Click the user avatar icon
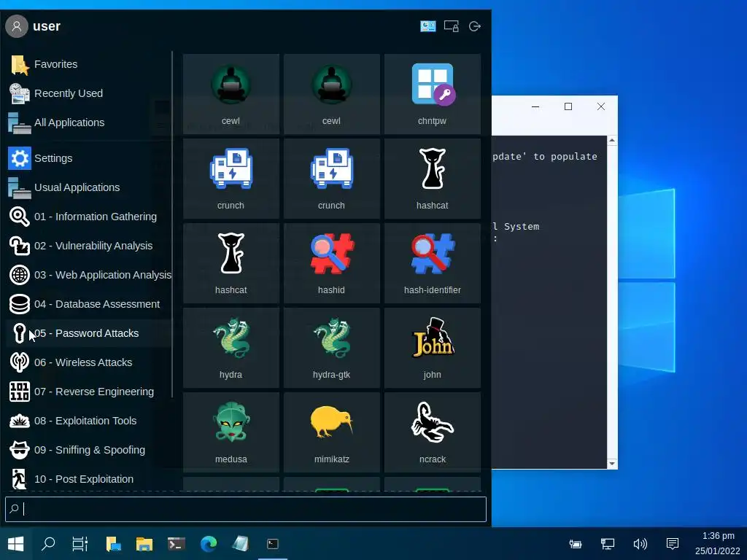 [x=17, y=26]
